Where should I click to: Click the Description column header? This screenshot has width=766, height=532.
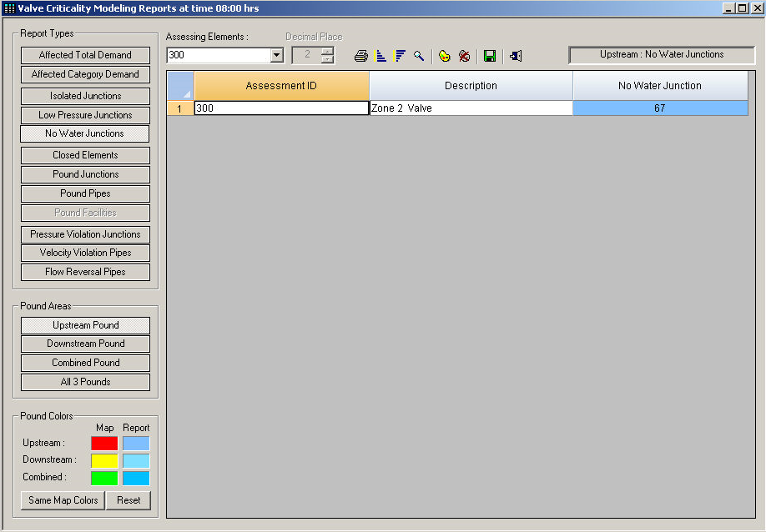[x=471, y=86]
